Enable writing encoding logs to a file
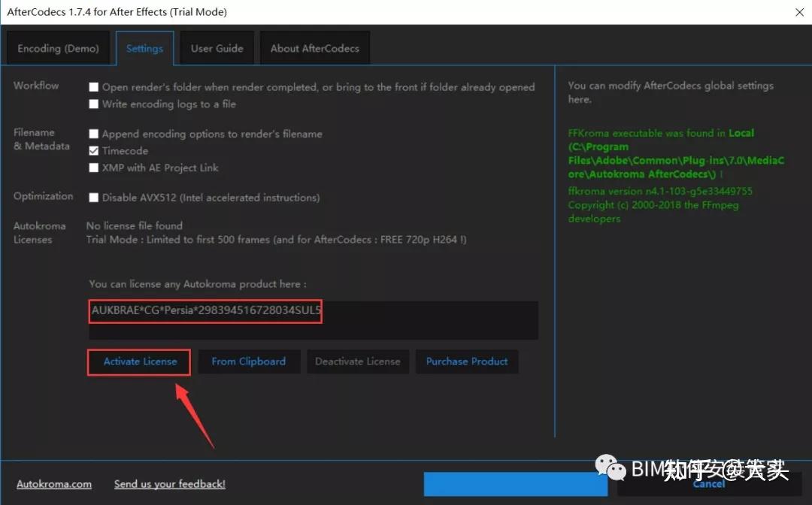This screenshot has height=505, width=812. [x=93, y=104]
